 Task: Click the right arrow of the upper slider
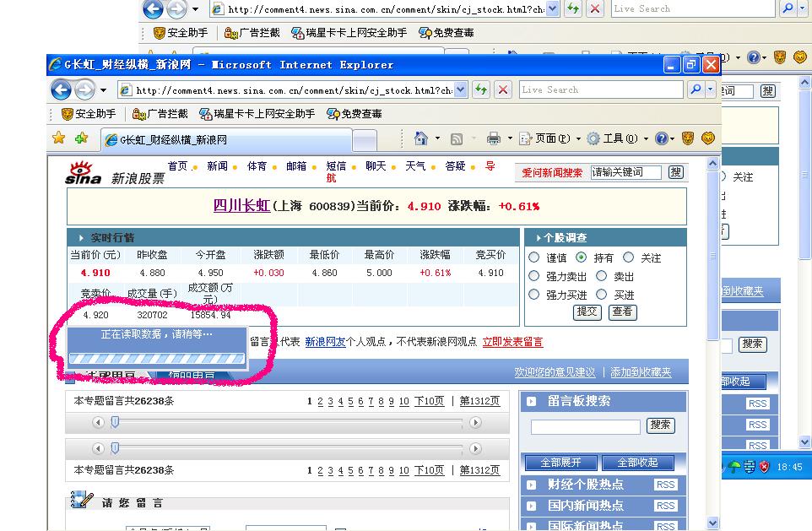coord(475,422)
